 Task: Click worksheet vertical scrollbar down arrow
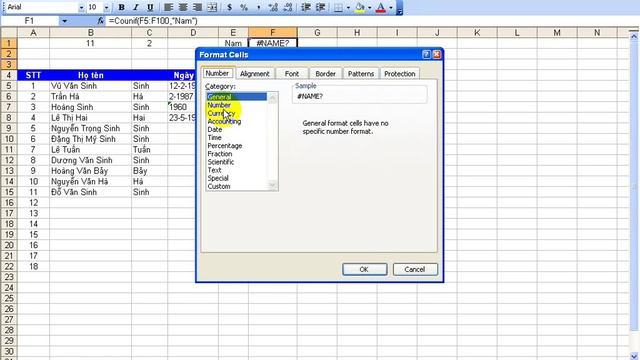click(634, 356)
